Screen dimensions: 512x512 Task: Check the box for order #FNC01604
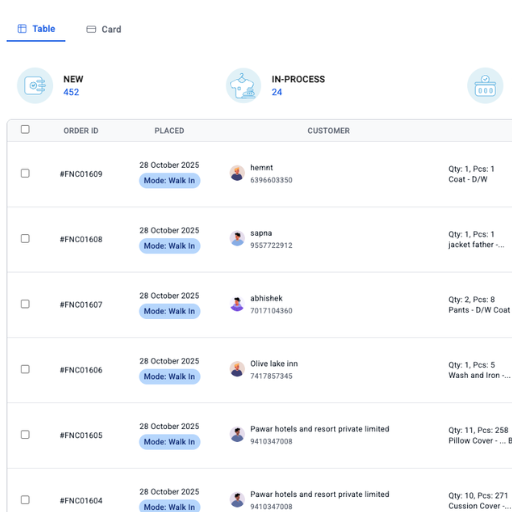click(25, 500)
